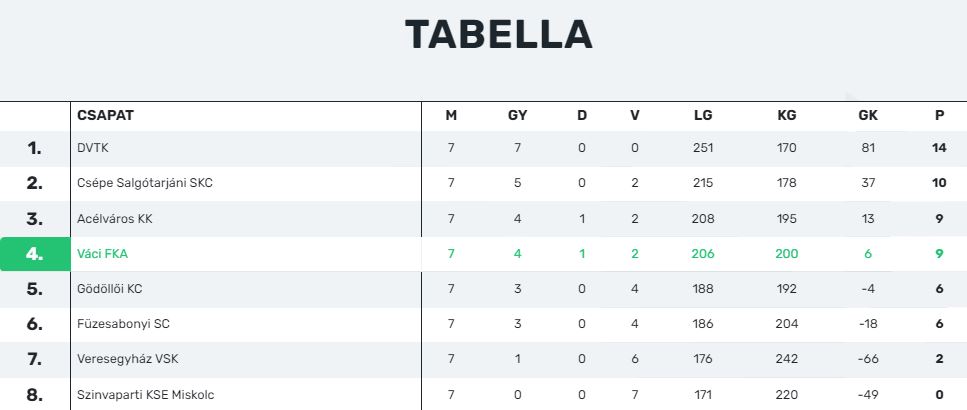The image size is (967, 410).
Task: Click the CSAPAT column header
Action: (x=105, y=115)
